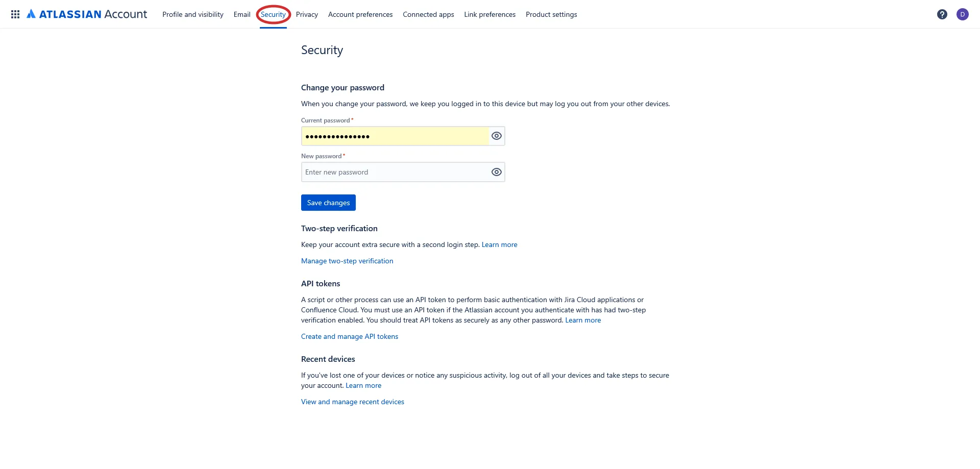This screenshot has height=469, width=980.
Task: Click Manage two-step verification link
Action: click(x=347, y=261)
